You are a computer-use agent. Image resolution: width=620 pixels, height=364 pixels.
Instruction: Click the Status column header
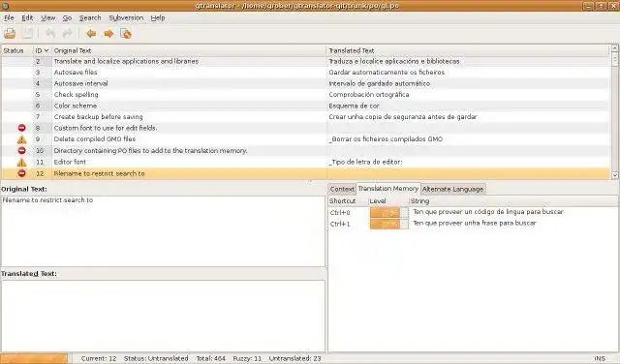click(x=17, y=50)
